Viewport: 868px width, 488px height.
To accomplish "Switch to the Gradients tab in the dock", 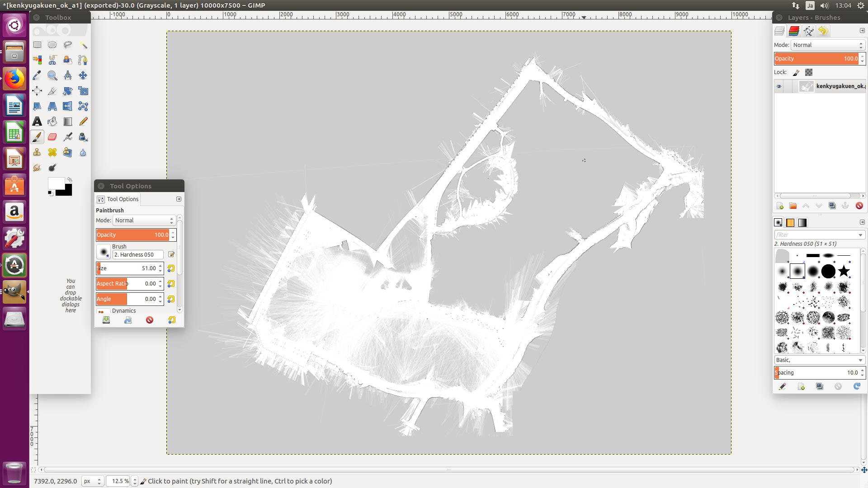I will [803, 223].
